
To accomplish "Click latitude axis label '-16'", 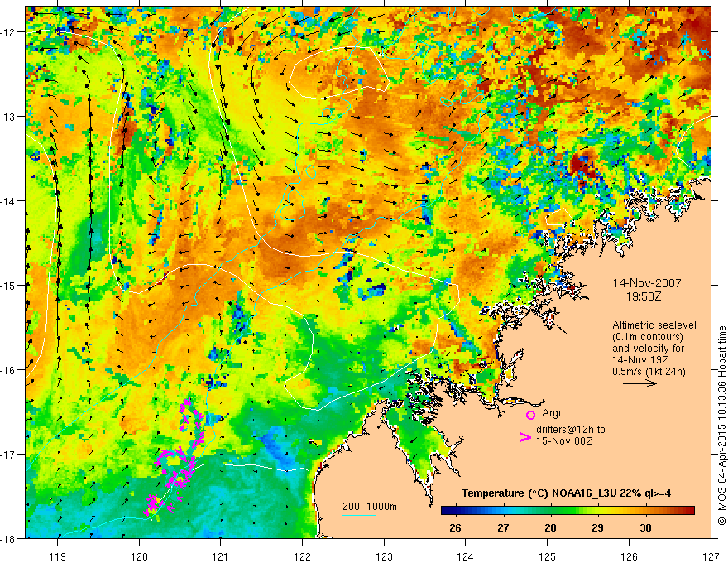I will tap(9, 370).
